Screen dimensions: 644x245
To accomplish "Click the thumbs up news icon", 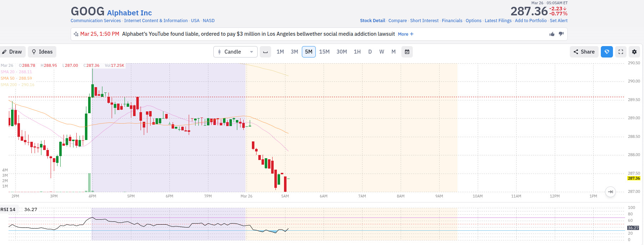I will point(552,34).
